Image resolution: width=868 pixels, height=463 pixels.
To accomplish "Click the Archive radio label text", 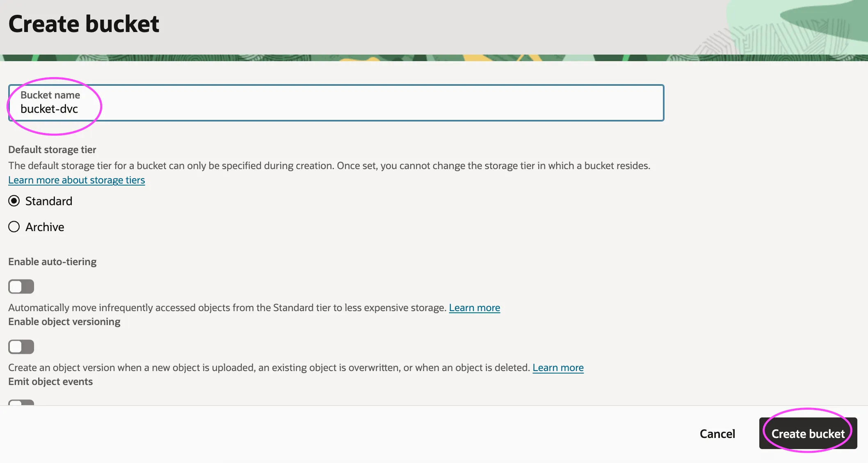I will [x=45, y=227].
